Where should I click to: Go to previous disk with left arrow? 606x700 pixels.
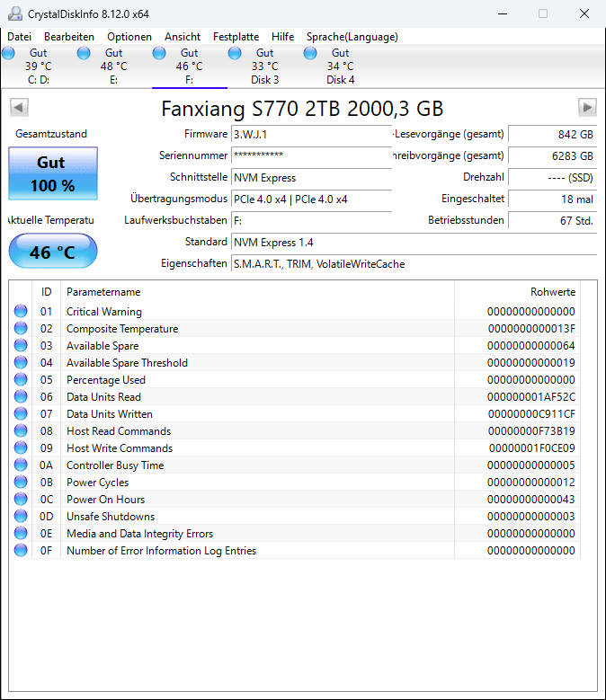point(19,107)
